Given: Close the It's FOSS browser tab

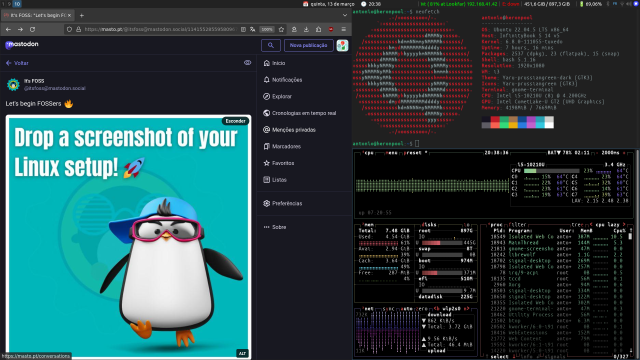Looking at the screenshot, I should pyautogui.click(x=69, y=15).
